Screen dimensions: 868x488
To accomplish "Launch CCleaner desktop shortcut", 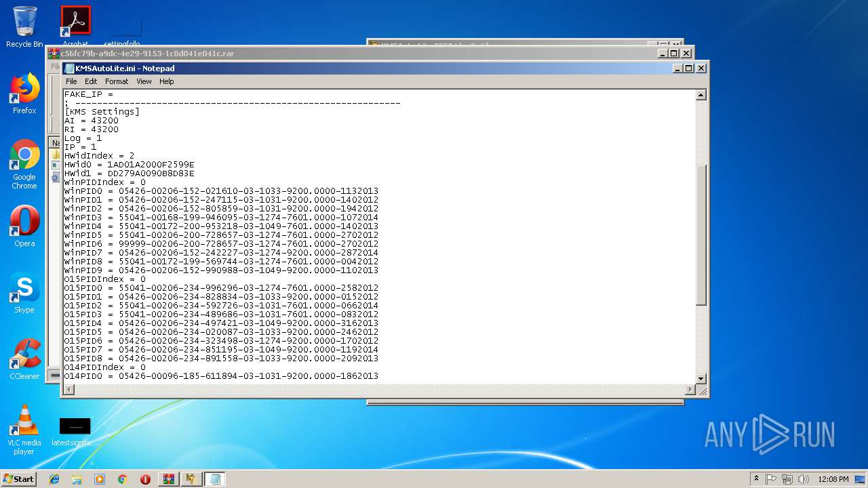I will pos(24,359).
